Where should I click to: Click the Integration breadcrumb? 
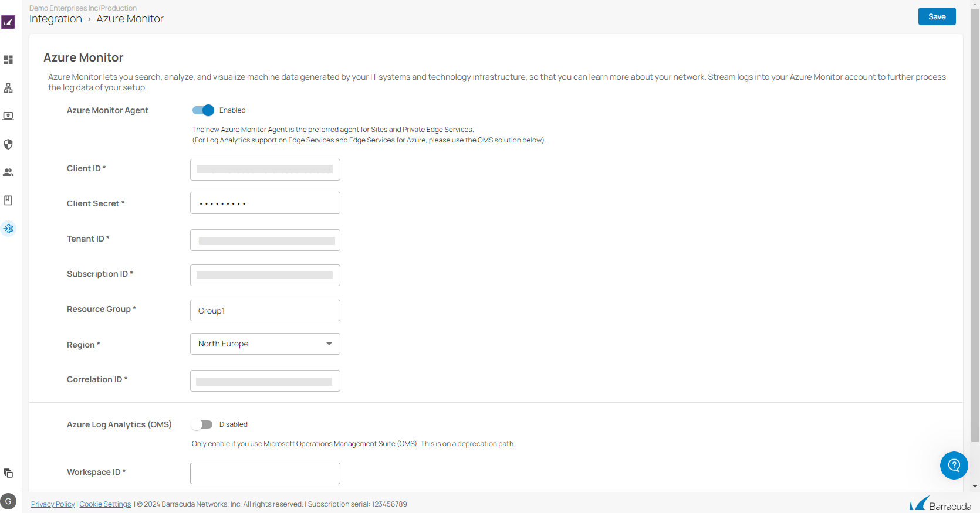[x=56, y=19]
